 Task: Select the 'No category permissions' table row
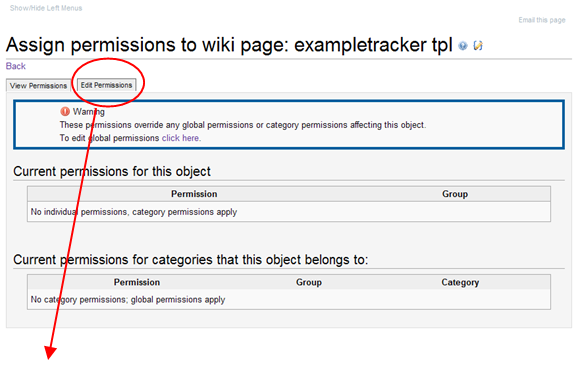(x=289, y=299)
